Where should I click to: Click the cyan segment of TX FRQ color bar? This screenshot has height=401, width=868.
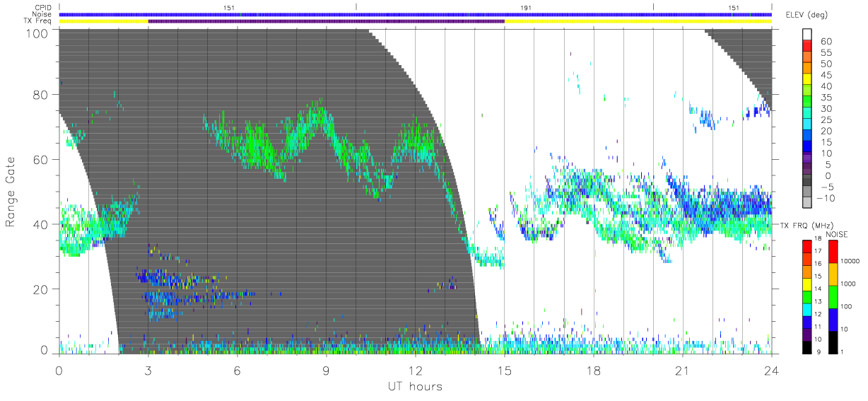(806, 308)
